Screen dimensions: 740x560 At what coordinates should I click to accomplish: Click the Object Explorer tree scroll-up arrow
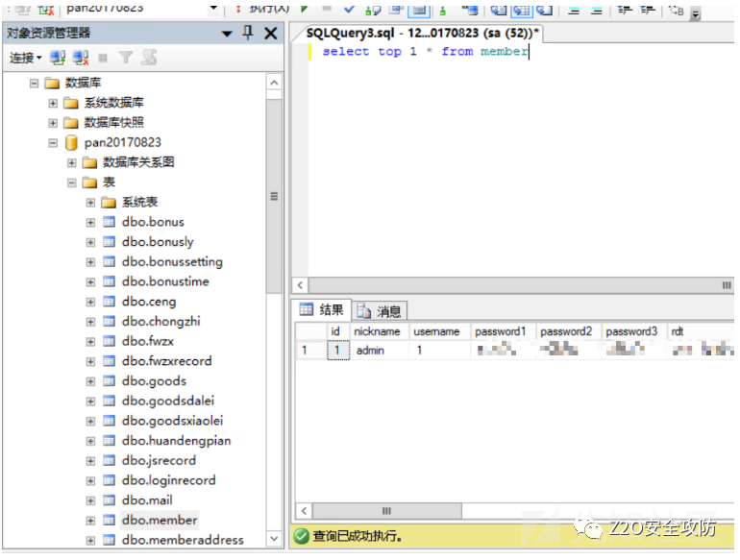tap(274, 83)
